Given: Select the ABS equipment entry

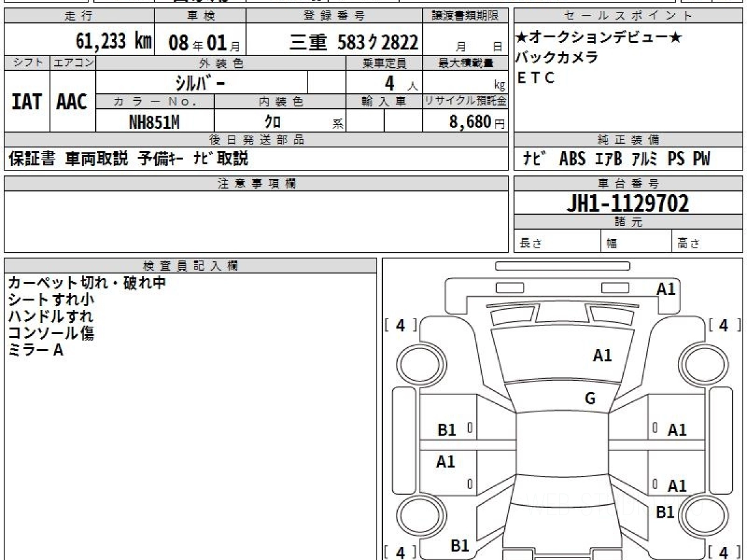Looking at the screenshot, I should point(573,159).
